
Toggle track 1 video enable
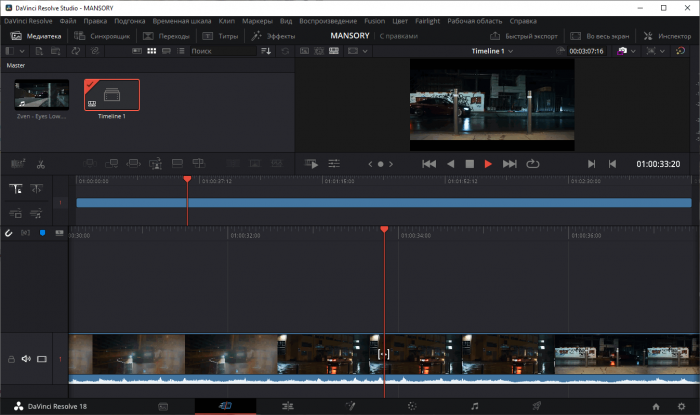(x=42, y=359)
